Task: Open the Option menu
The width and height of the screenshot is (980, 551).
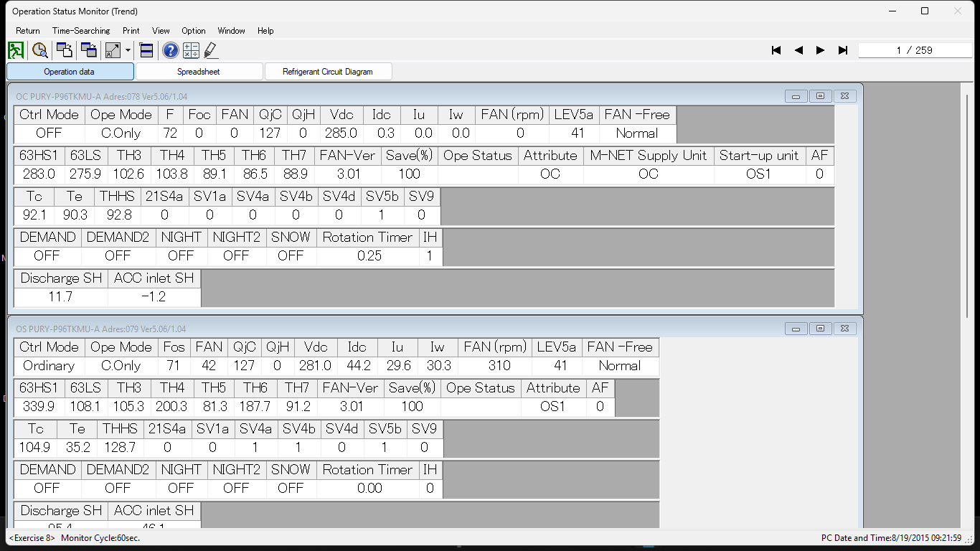Action: click(x=194, y=31)
